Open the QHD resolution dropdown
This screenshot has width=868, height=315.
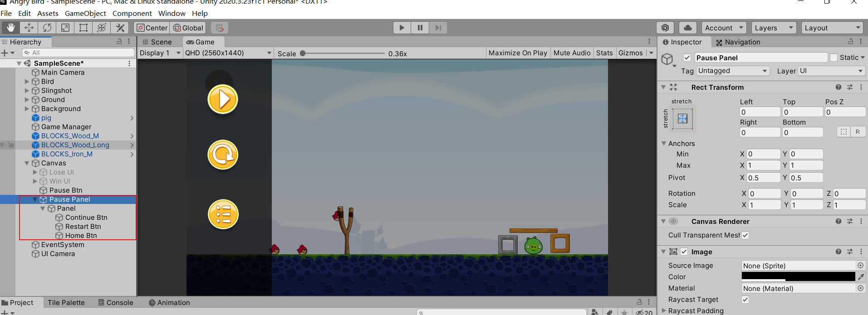(x=228, y=53)
